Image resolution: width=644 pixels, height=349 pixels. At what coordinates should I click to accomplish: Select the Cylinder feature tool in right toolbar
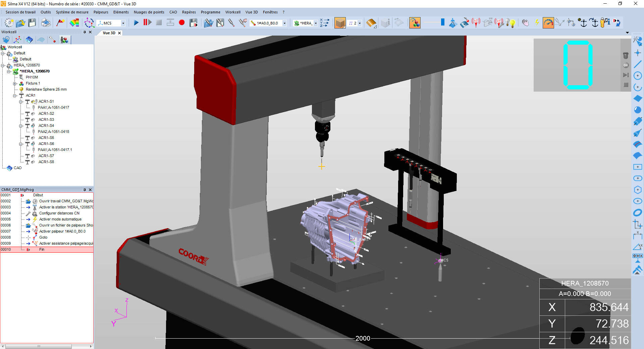click(638, 121)
